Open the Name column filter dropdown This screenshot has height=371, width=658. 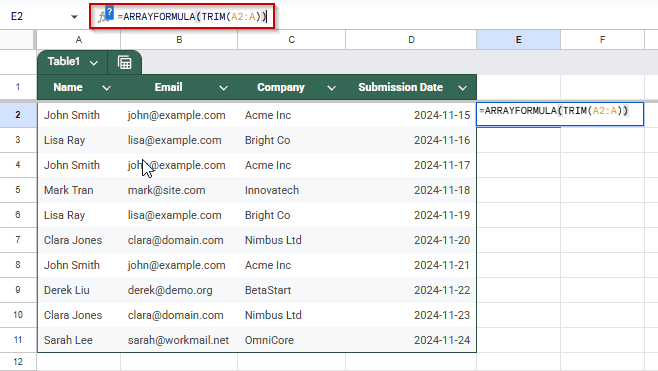point(107,88)
